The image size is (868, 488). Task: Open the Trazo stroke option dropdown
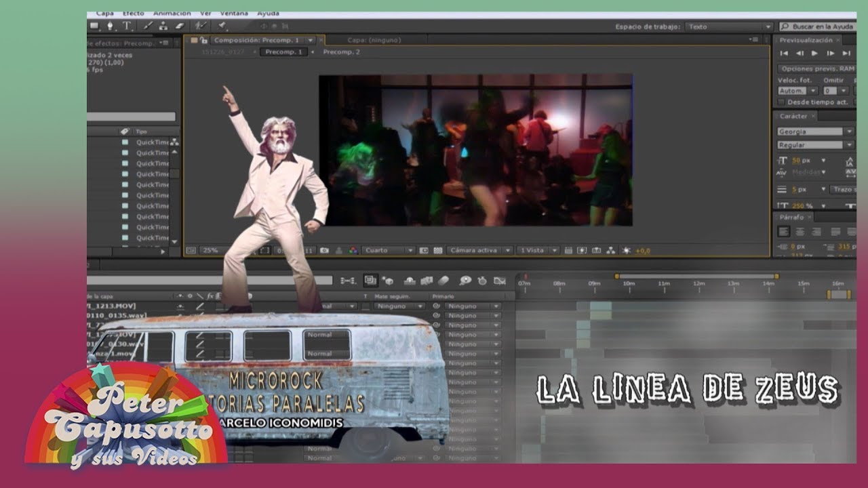pos(843,190)
